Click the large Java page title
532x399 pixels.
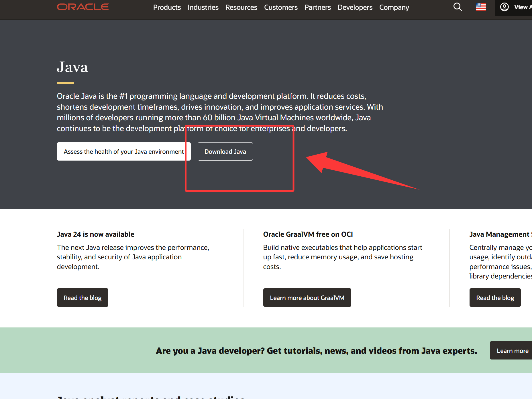tap(72, 67)
